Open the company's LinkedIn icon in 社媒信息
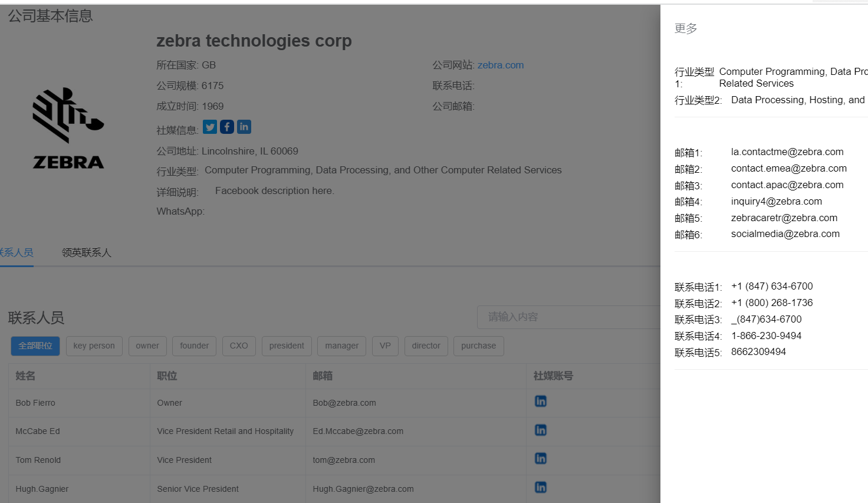868x503 pixels. (244, 127)
